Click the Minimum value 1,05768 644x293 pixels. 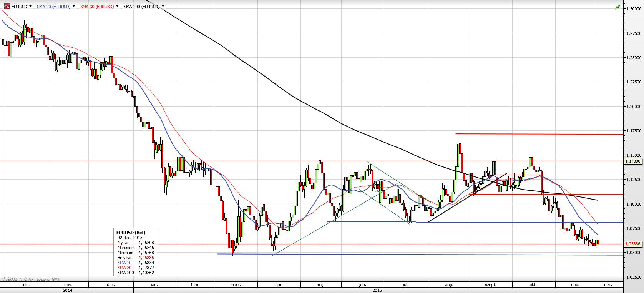(x=146, y=253)
